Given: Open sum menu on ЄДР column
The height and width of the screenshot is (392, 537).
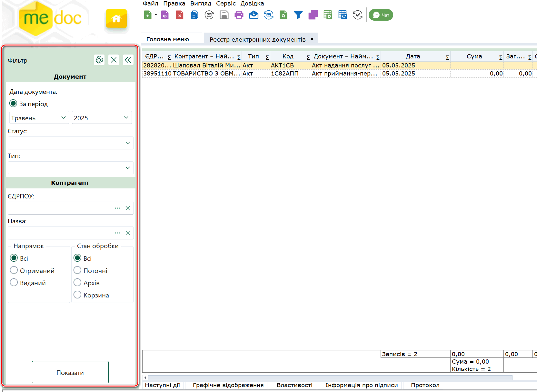Looking at the screenshot, I should pos(169,57).
